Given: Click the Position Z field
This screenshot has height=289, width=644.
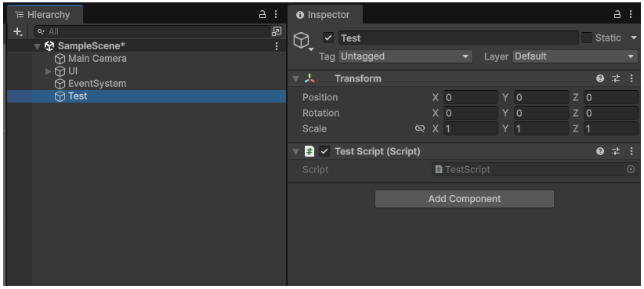Looking at the screenshot, I should coord(611,97).
